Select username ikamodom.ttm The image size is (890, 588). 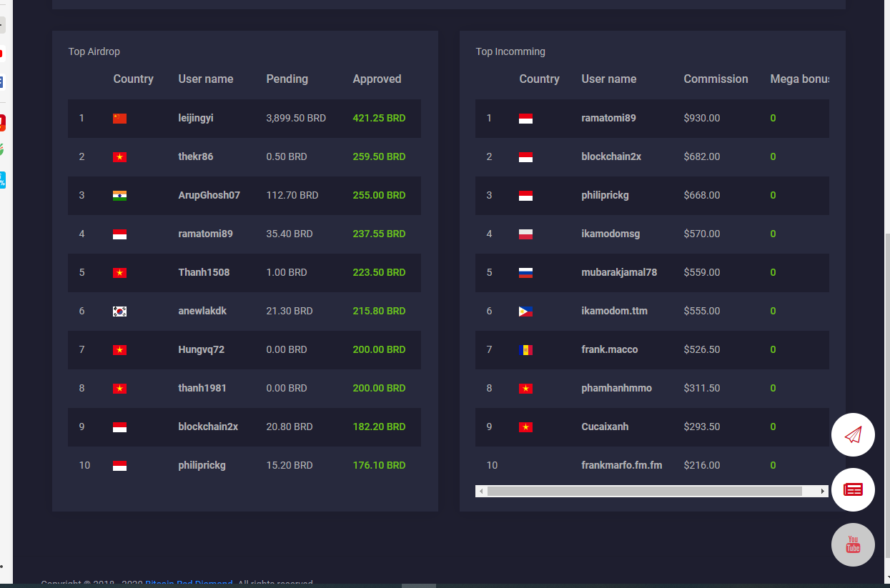pos(614,311)
